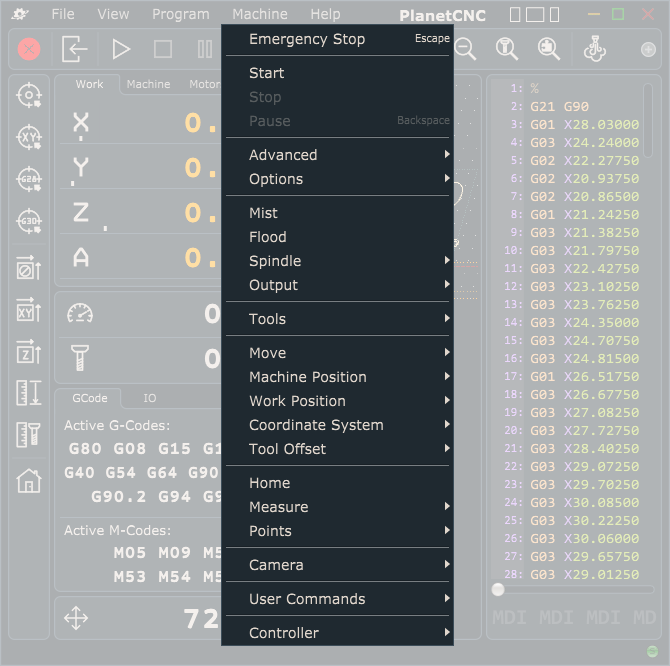Click the Move to G28 position icon

coord(29,179)
